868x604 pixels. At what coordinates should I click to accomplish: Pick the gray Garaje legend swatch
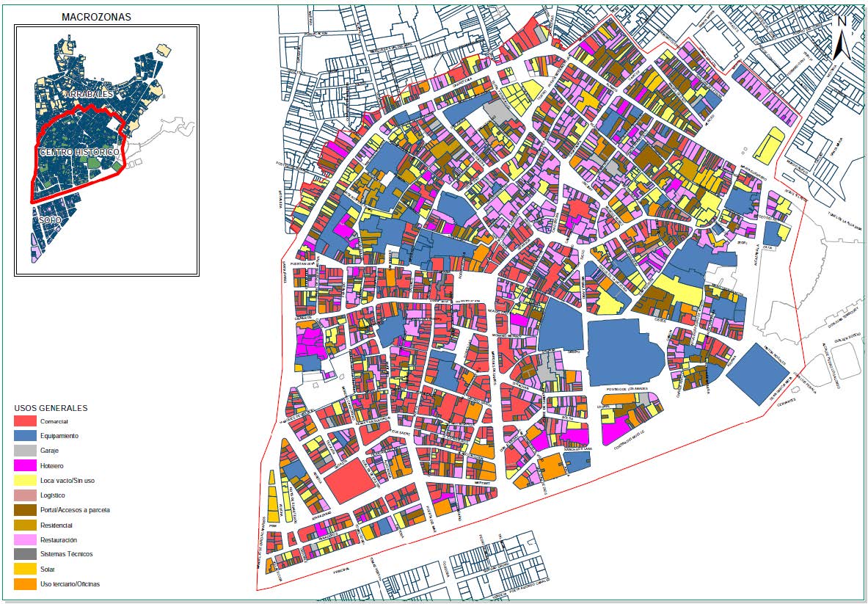coord(25,451)
